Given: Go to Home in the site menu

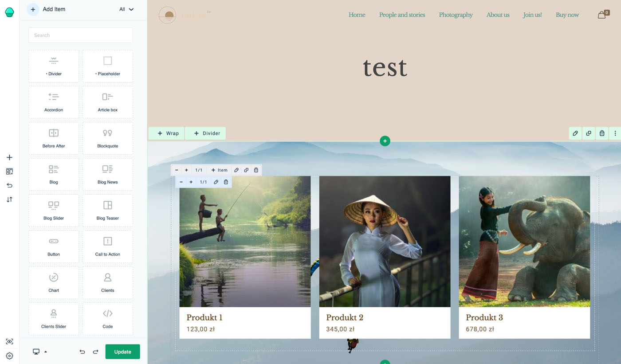Looking at the screenshot, I should click(357, 15).
